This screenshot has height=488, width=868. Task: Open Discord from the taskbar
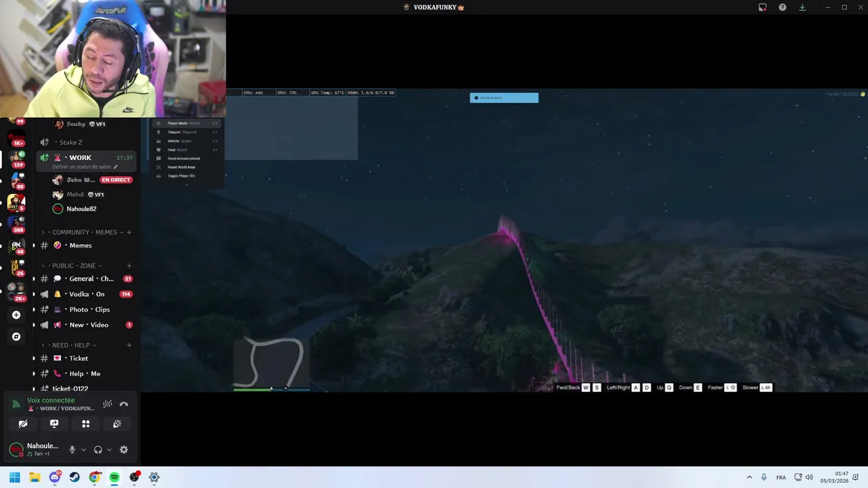click(54, 477)
